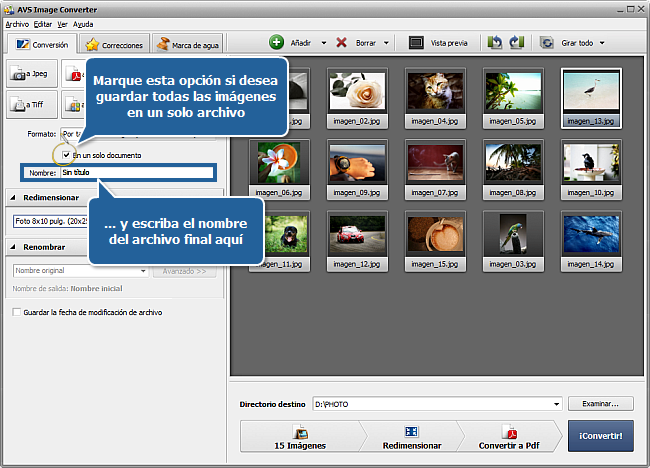Open the Añadir dropdown arrow
The width and height of the screenshot is (650, 468).
[322, 44]
